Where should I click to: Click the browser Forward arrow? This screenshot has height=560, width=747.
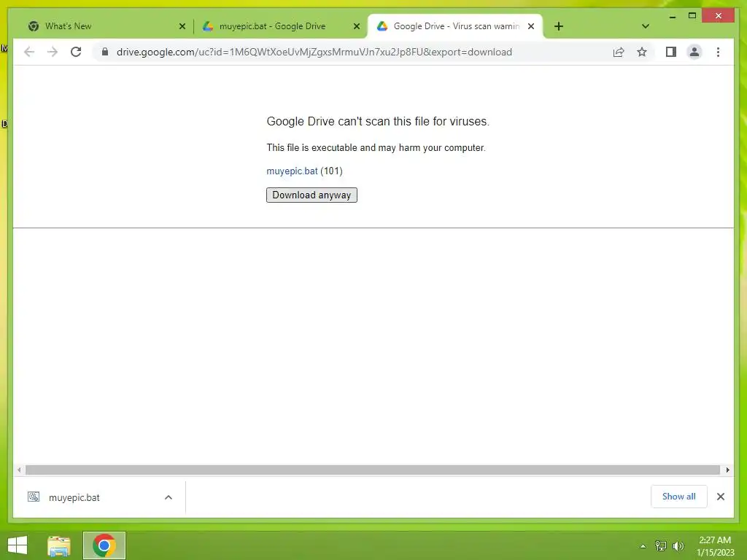[x=53, y=52]
